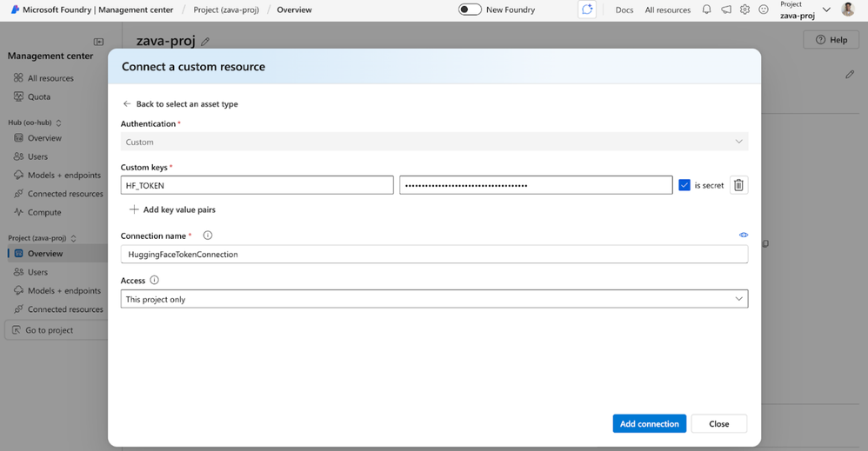Open hub Models + endpoints
The image size is (868, 451).
pyautogui.click(x=64, y=175)
